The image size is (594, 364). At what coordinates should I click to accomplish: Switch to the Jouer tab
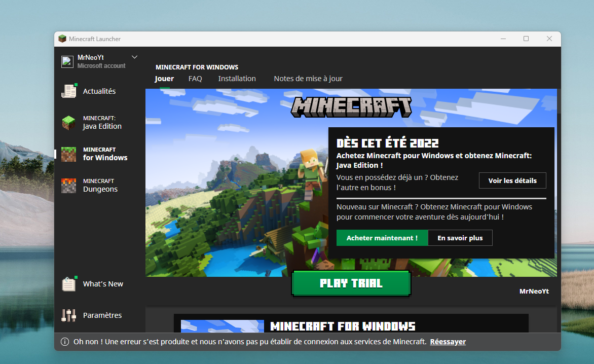pyautogui.click(x=164, y=79)
